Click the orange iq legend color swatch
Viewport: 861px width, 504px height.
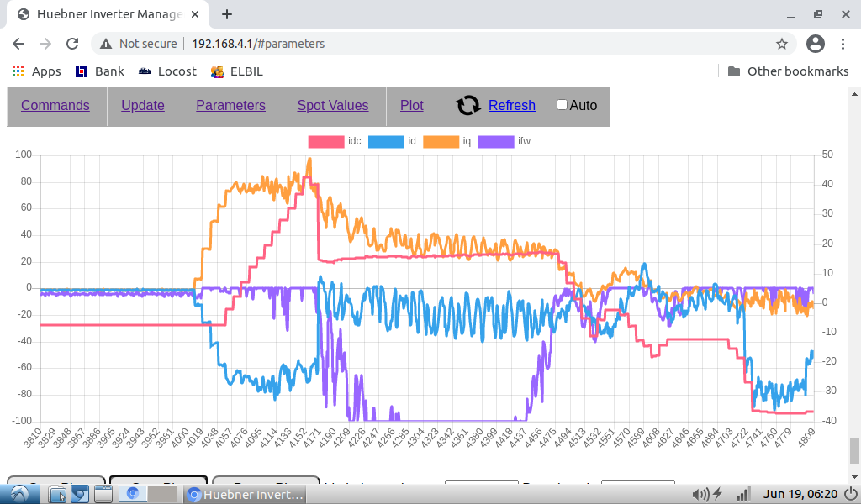[441, 141]
